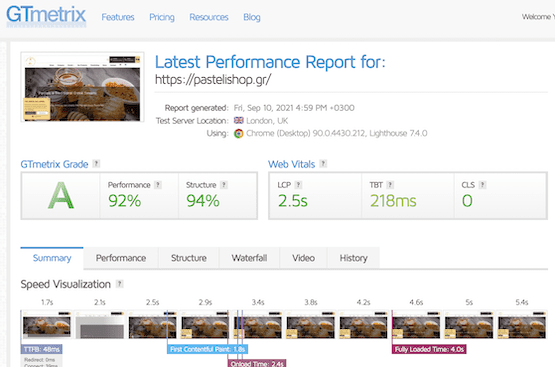Viewport: 555px width, 367px height.
Task: Open the Pricing page link
Action: point(162,17)
